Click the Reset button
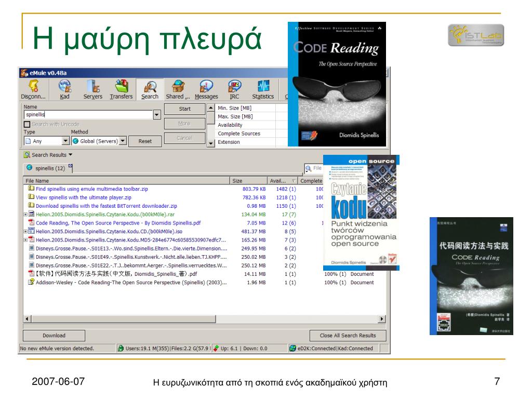This screenshot has width=532, height=399. pos(145,141)
